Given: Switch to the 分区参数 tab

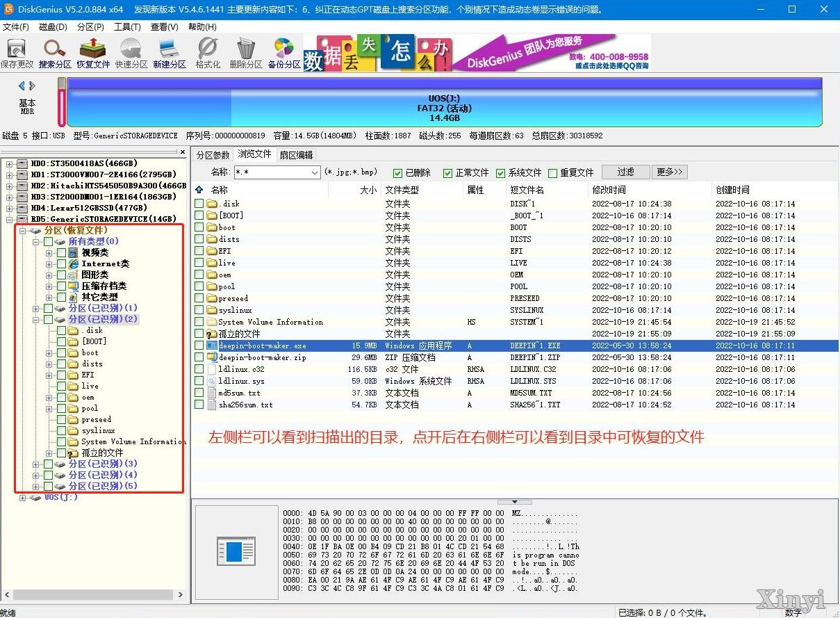Looking at the screenshot, I should point(213,155).
